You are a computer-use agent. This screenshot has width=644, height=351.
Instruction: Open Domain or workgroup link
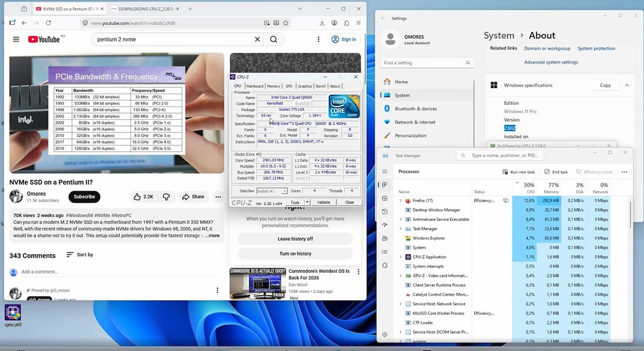[547, 49]
